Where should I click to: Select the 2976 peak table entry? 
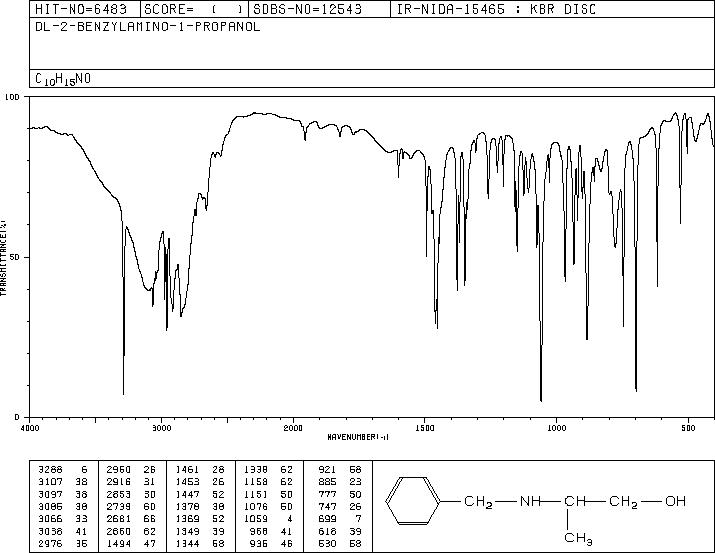[x=62, y=543]
